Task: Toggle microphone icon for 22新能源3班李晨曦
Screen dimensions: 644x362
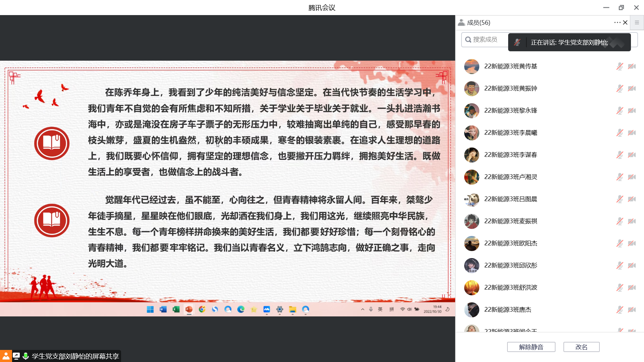Action: (x=620, y=133)
